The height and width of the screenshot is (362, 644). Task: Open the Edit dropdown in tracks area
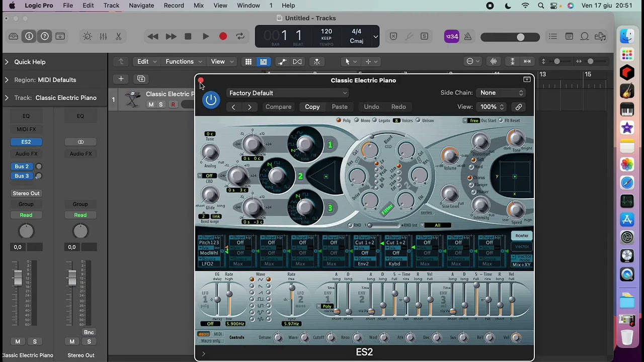point(147,61)
